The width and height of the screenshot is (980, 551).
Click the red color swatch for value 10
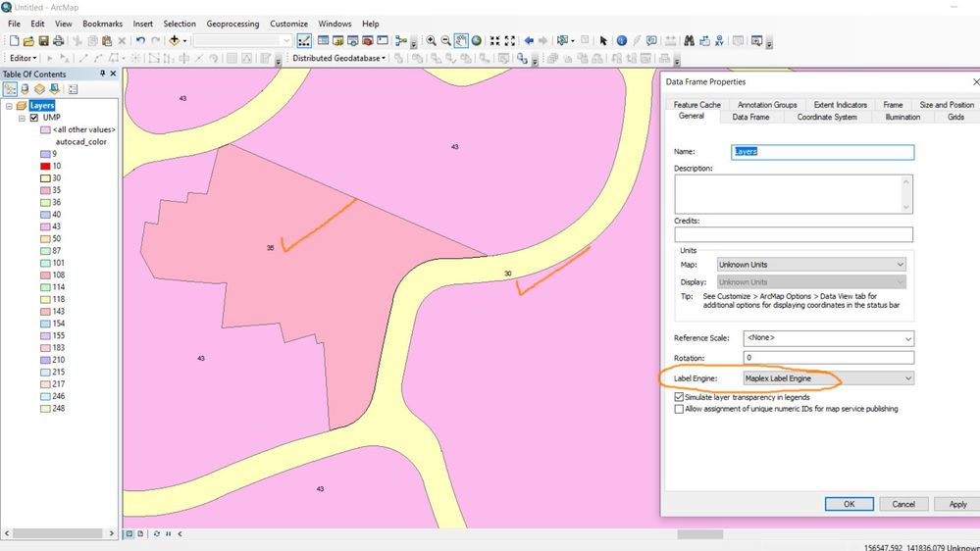[45, 167]
